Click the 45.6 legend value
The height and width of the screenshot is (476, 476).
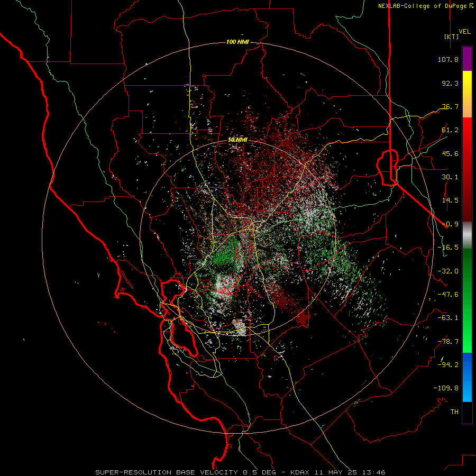[x=450, y=153]
